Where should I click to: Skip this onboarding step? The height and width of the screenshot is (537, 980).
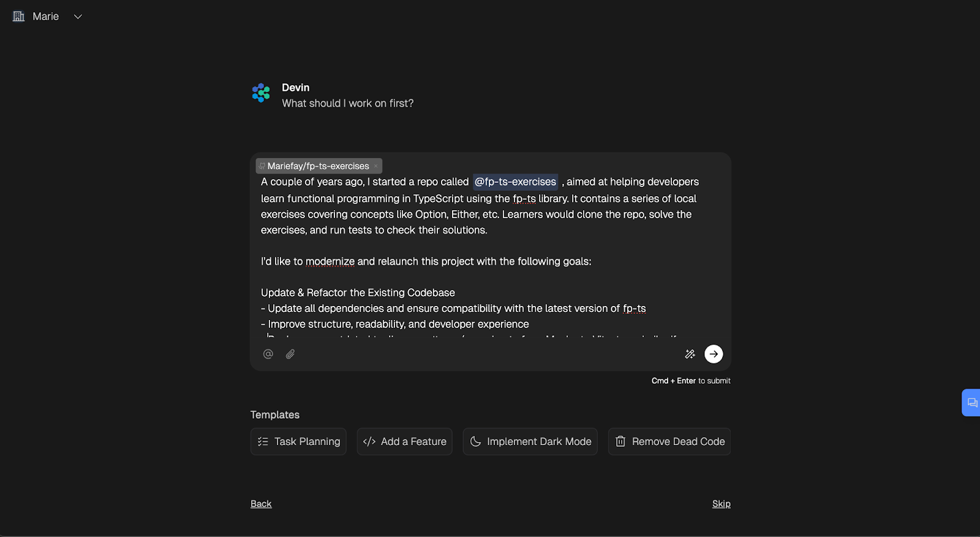(x=721, y=504)
